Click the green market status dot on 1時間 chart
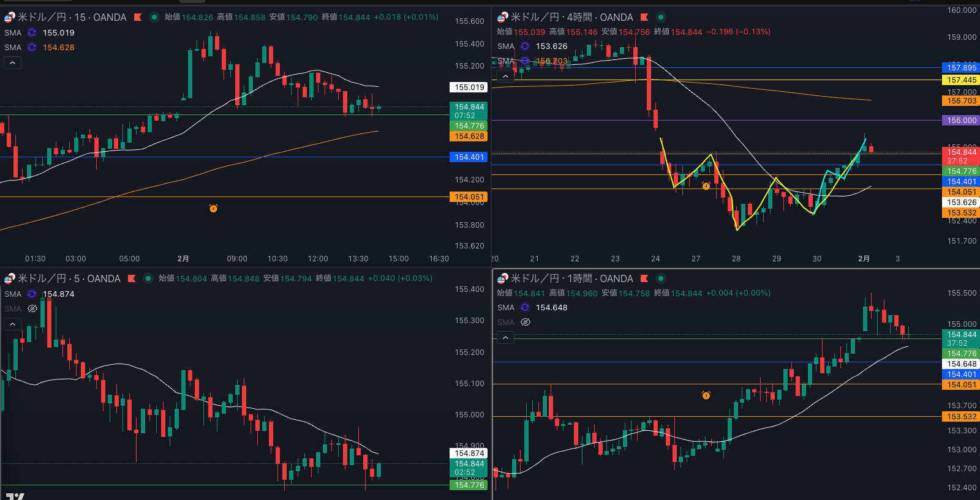 660,278
